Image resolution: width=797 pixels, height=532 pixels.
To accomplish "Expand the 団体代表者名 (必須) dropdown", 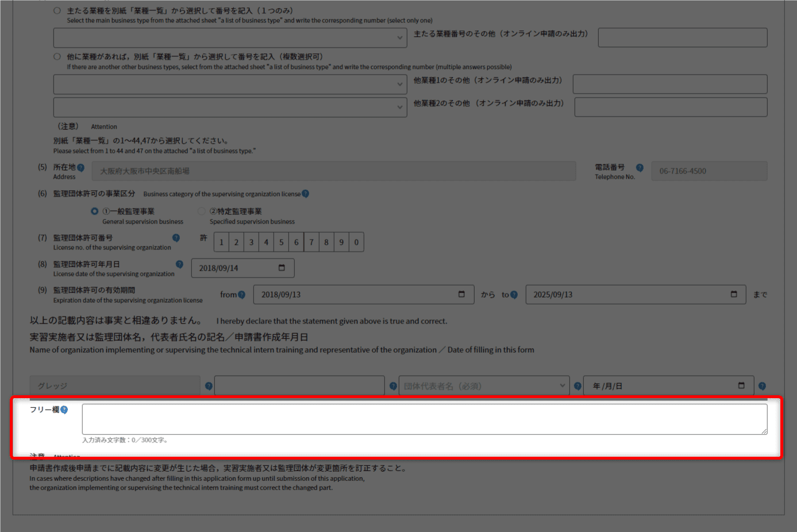I will point(484,386).
